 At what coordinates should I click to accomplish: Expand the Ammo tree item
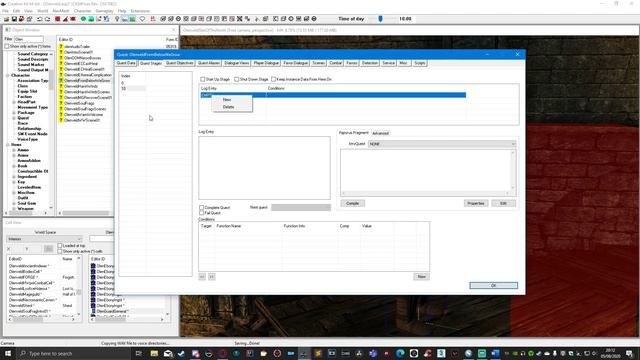(x=14, y=150)
